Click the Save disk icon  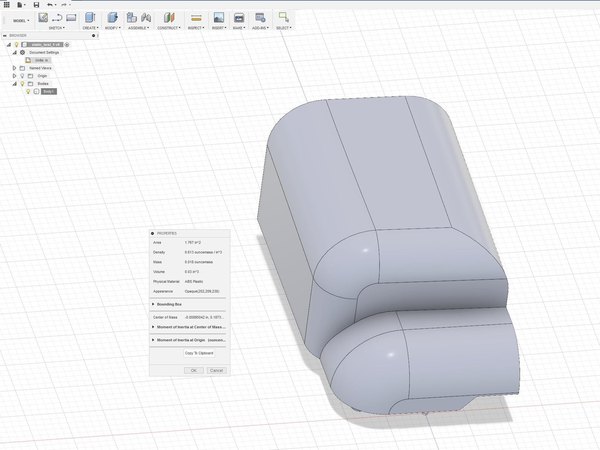[36, 5]
